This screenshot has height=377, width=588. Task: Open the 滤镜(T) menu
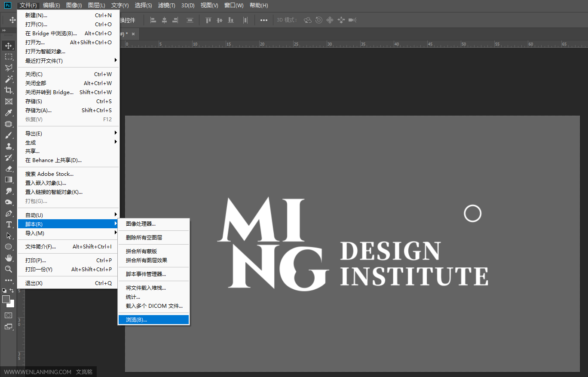tap(166, 5)
